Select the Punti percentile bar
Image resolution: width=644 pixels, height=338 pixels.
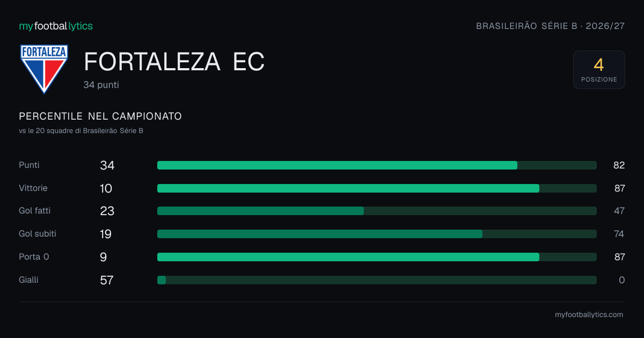(x=377, y=165)
